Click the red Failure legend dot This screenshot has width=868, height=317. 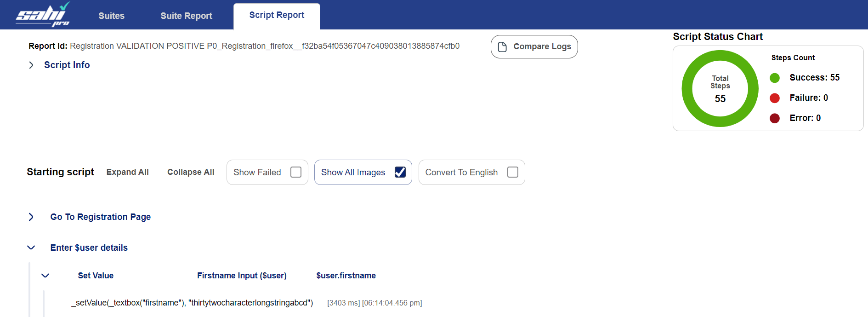[775, 98]
